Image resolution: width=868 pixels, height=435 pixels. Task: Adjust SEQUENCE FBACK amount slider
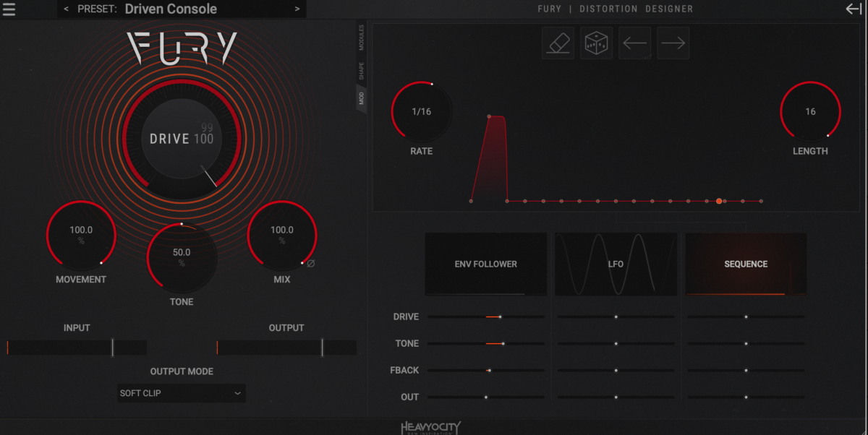(x=746, y=370)
